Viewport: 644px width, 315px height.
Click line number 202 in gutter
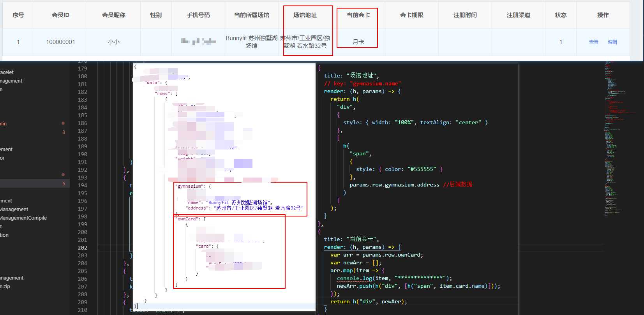pos(83,248)
